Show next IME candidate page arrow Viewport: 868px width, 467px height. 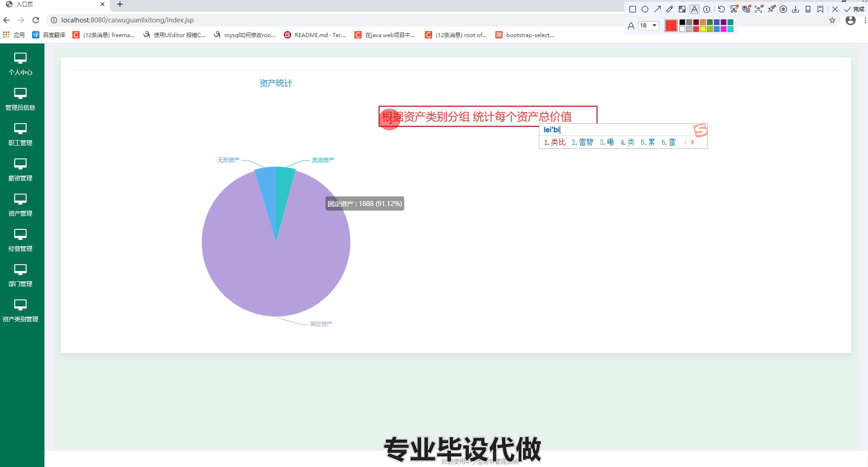point(692,142)
